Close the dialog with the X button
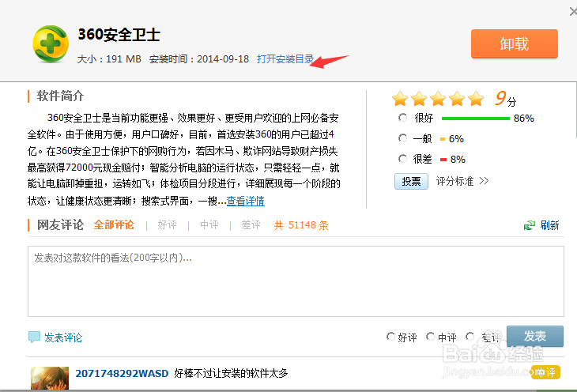 click(573, 12)
